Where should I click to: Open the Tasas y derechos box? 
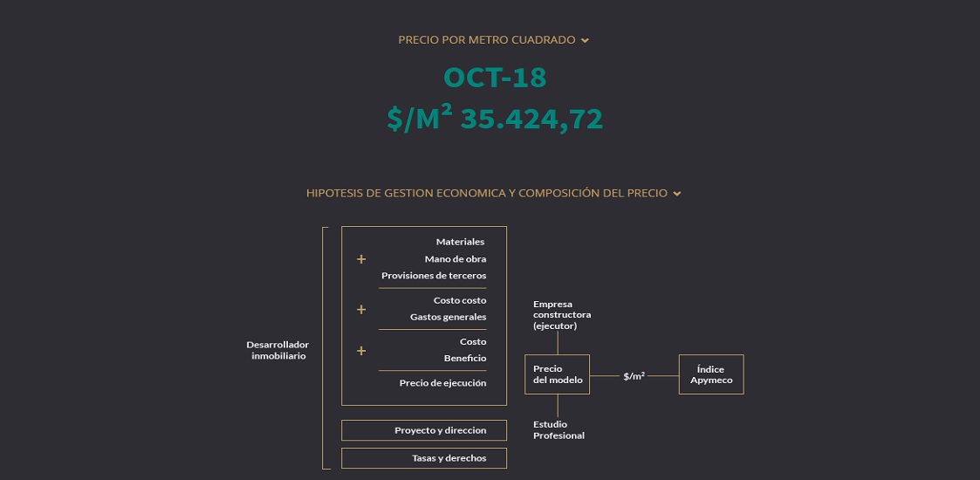tap(424, 458)
